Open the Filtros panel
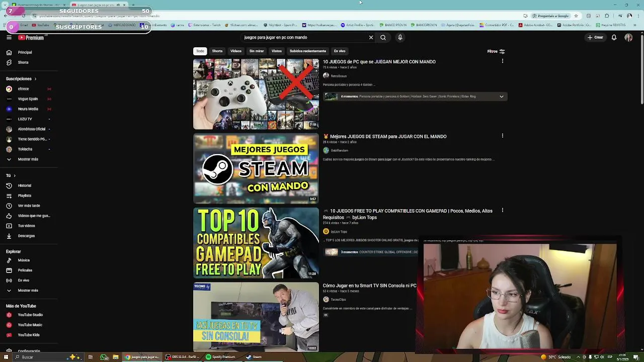The image size is (644, 362). [496, 51]
